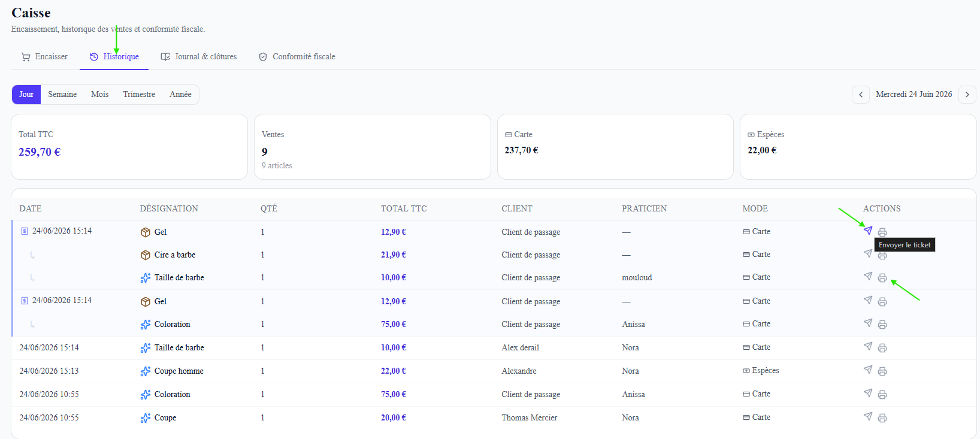Print ticket for Coloration 10:55 row
This screenshot has width=980, height=439.
click(x=882, y=395)
